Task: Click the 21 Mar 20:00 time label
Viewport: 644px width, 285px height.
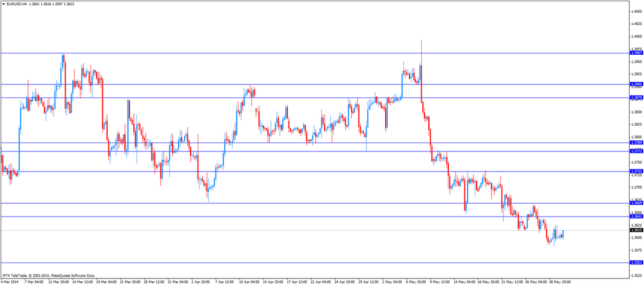Action: click(x=131, y=282)
